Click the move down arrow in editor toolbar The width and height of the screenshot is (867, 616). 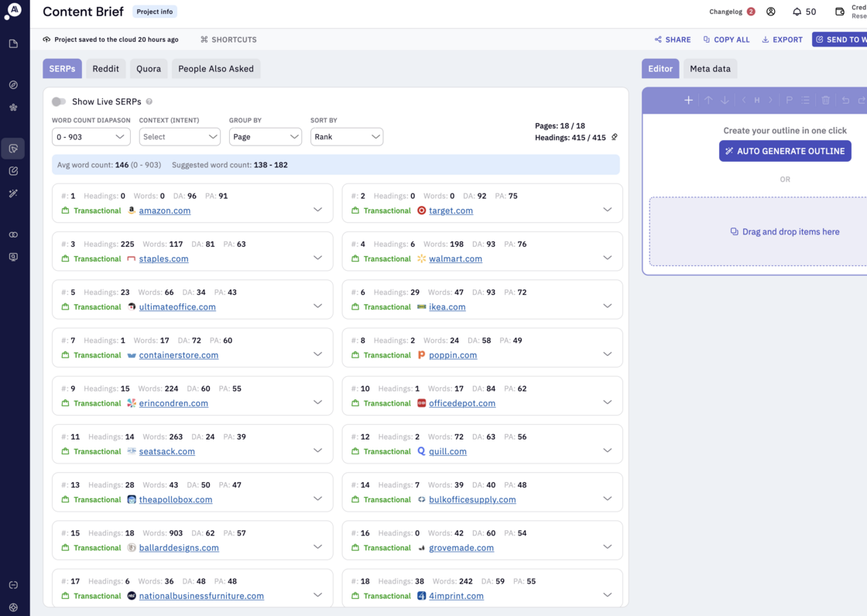(725, 100)
